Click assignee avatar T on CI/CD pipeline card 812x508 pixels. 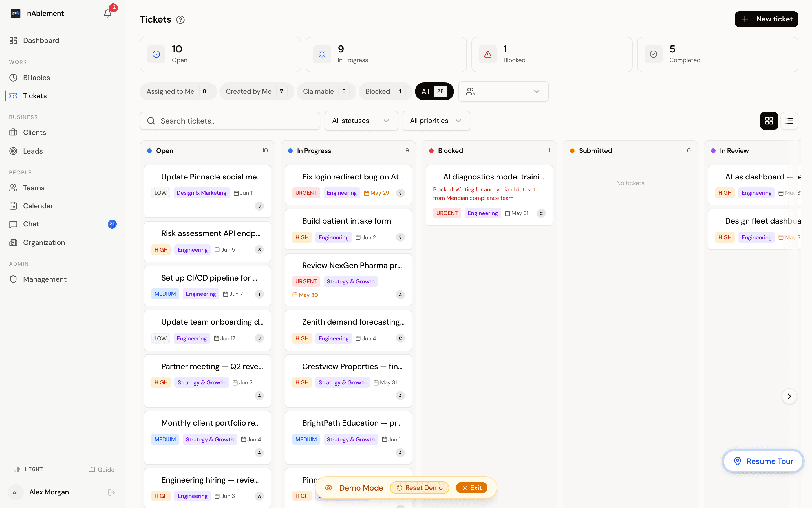pos(259,294)
